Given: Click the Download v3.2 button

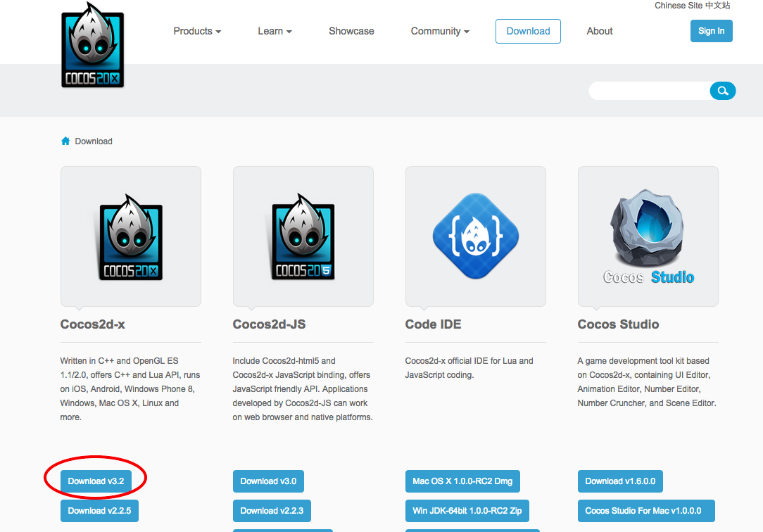Looking at the screenshot, I should click(x=96, y=481).
